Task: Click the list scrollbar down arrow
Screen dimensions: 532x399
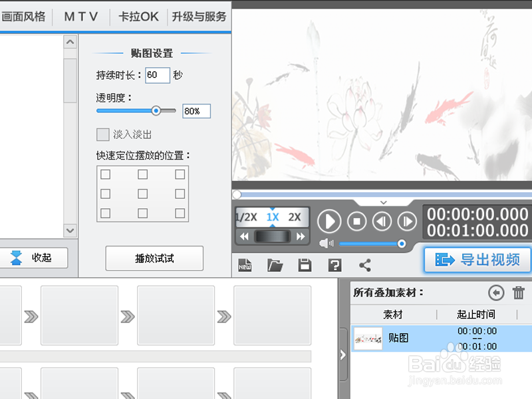Action: [x=70, y=230]
